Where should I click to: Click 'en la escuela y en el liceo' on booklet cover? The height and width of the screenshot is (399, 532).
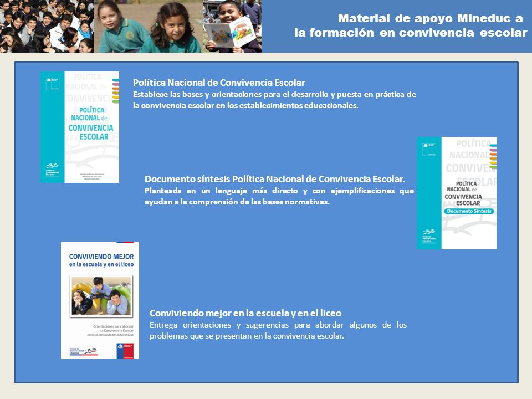[101, 264]
